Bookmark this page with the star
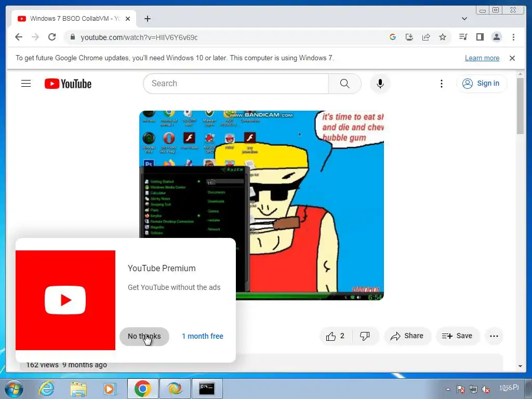This screenshot has height=399, width=532. pos(443,37)
